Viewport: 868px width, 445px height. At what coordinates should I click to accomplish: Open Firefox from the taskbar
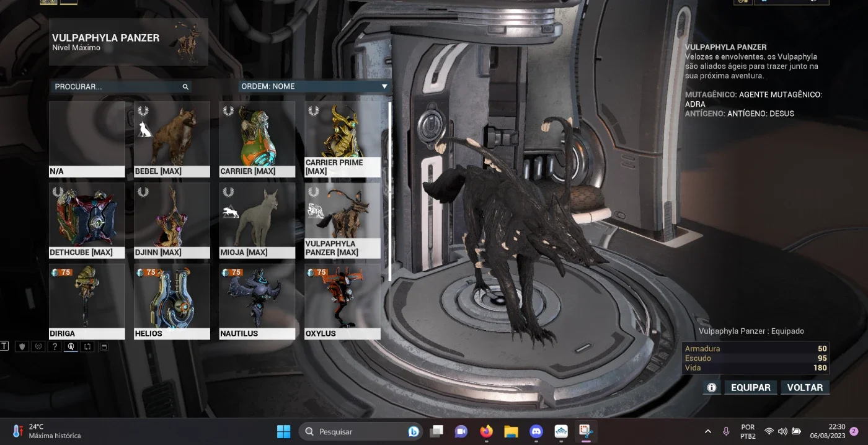(x=486, y=431)
